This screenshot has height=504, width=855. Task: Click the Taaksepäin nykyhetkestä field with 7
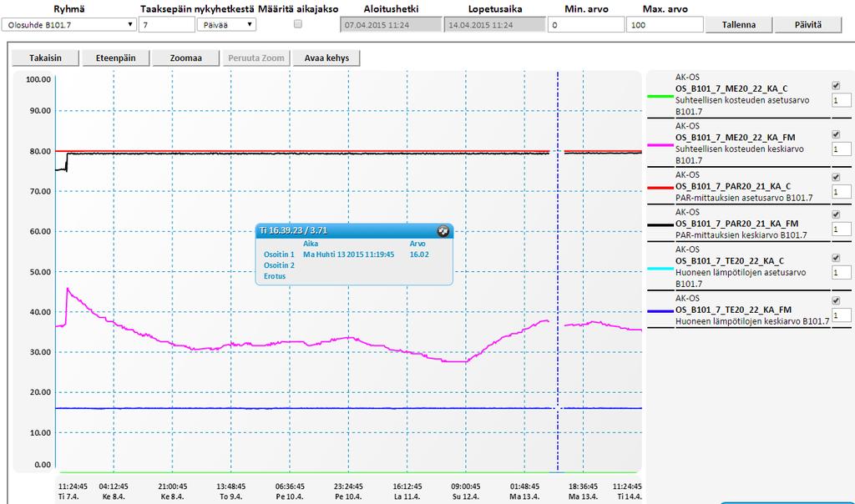pyautogui.click(x=166, y=24)
